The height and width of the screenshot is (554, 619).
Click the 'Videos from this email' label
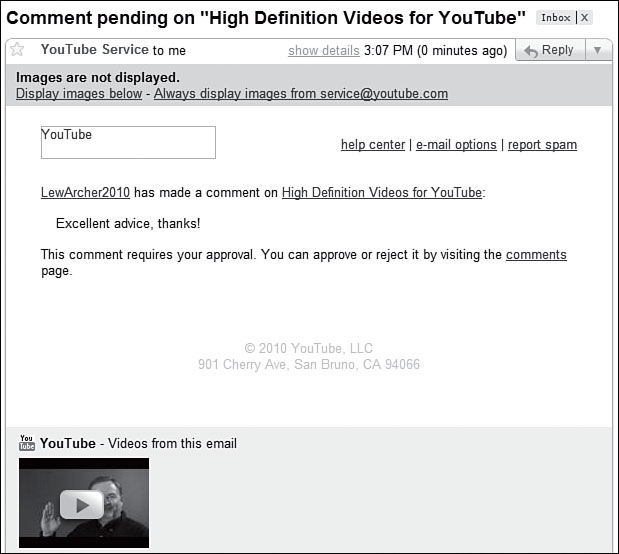[173, 443]
